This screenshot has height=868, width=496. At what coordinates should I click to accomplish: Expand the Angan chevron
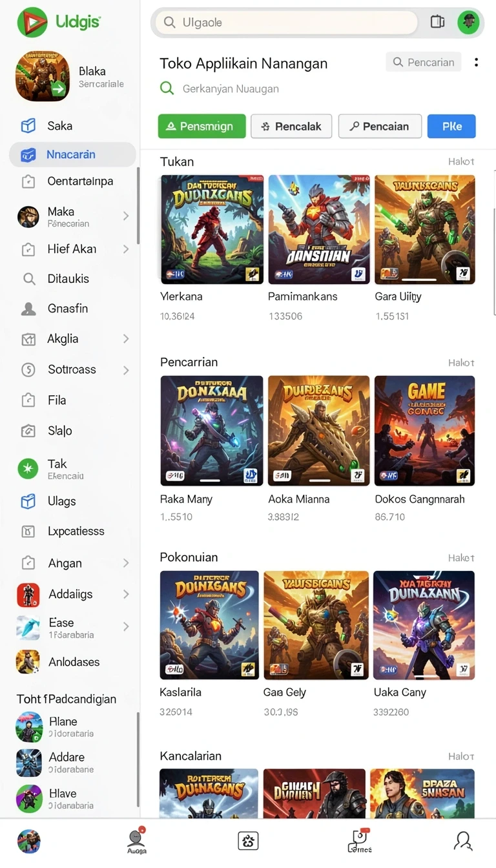[x=126, y=563]
